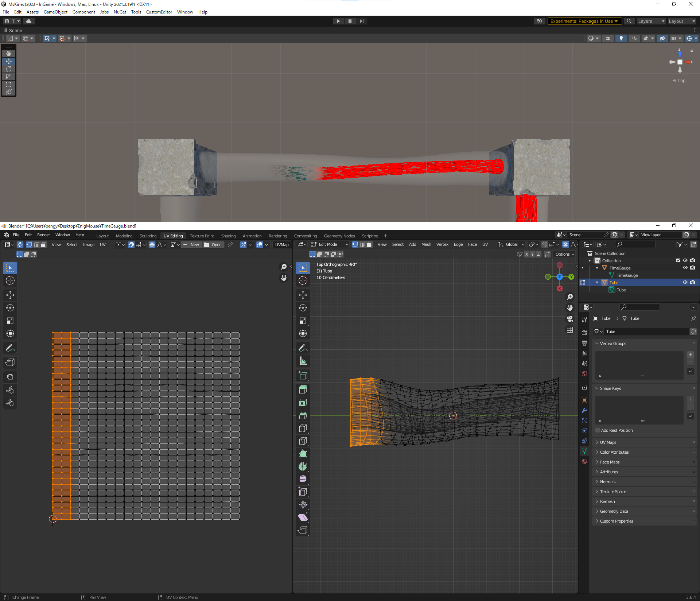
Task: Select 3D viewport Shear tool
Action: point(303,517)
